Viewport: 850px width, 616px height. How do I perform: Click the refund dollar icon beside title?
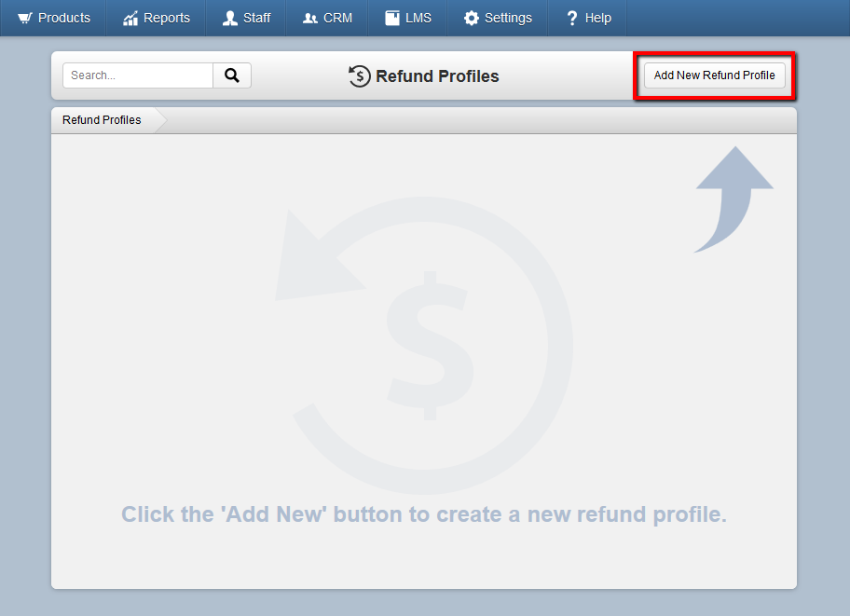(x=359, y=75)
